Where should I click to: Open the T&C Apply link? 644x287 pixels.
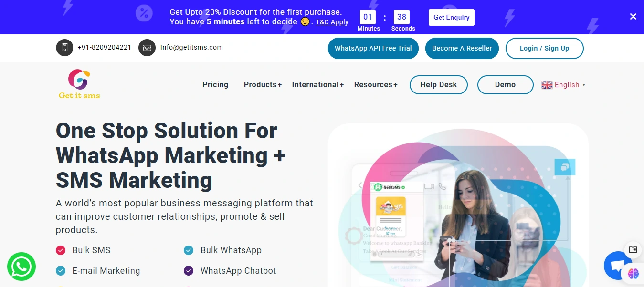tap(332, 22)
